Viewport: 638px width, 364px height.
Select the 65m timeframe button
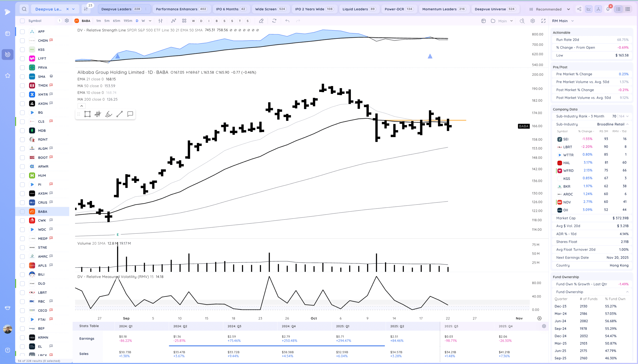pyautogui.click(x=116, y=21)
